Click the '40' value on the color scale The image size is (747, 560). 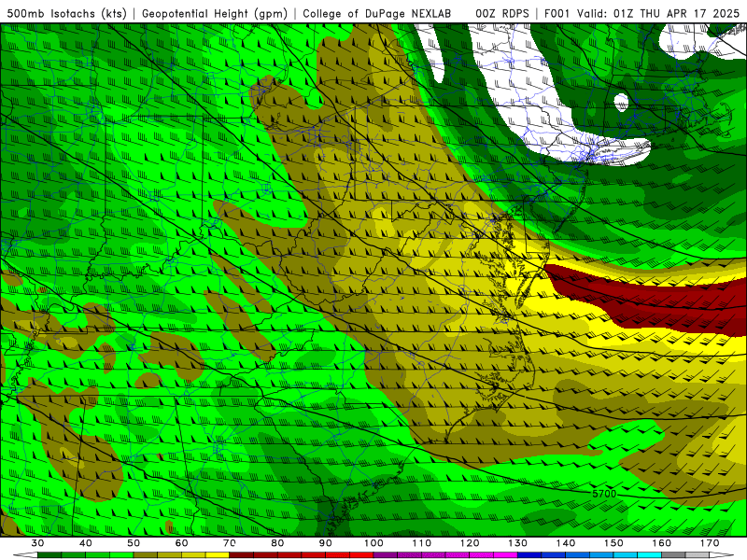[86, 543]
